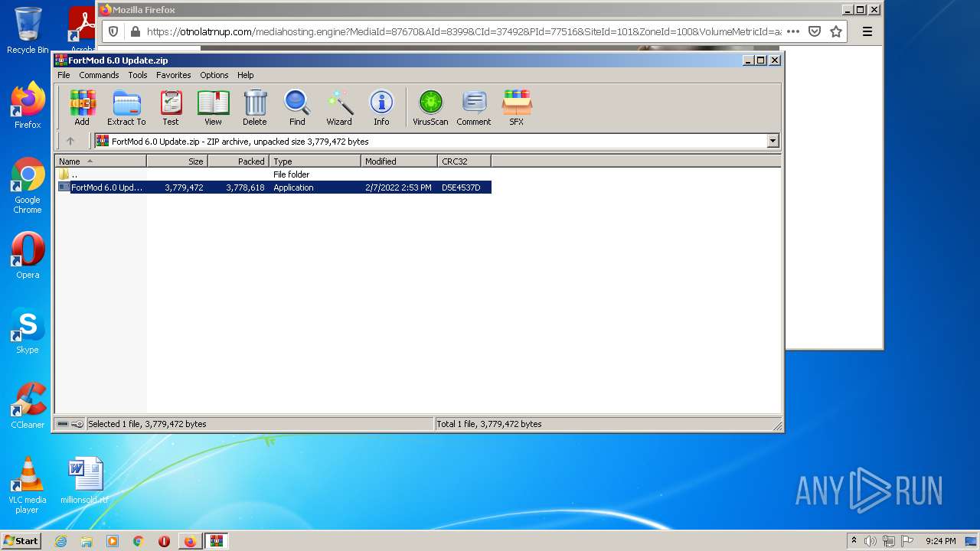Click the Delete trash icon in WinRAR
Image resolution: width=980 pixels, height=551 pixels.
coord(255,107)
